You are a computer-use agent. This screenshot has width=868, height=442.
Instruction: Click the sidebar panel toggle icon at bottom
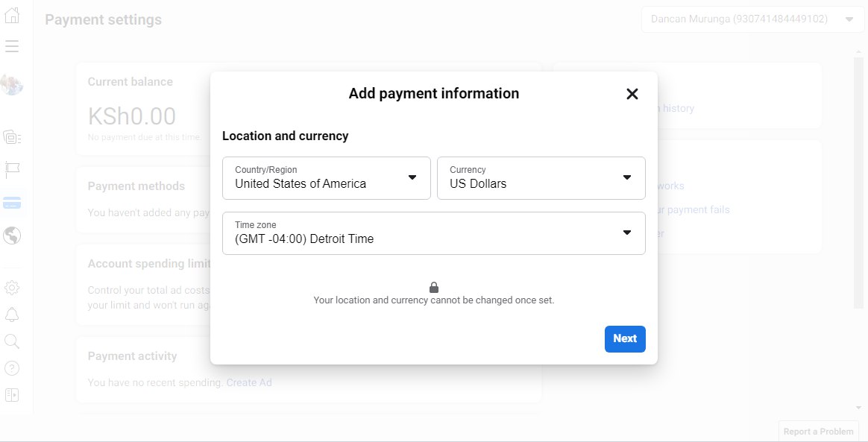coord(12,395)
